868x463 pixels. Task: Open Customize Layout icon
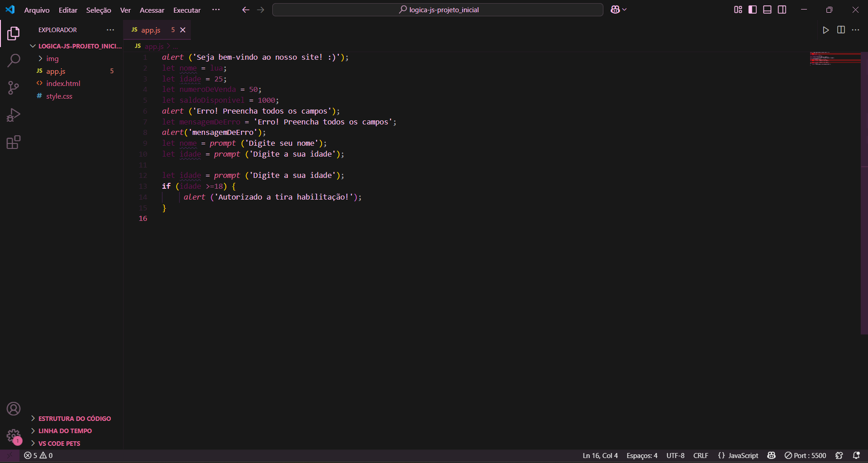pyautogui.click(x=738, y=10)
